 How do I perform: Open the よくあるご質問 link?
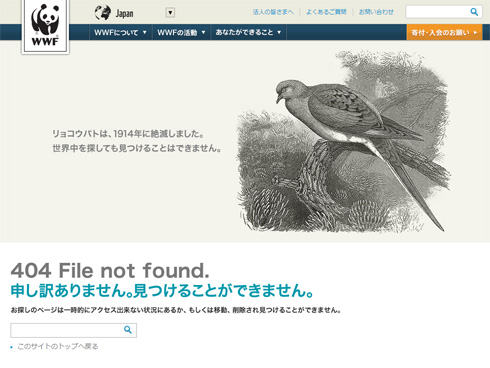[x=326, y=12]
